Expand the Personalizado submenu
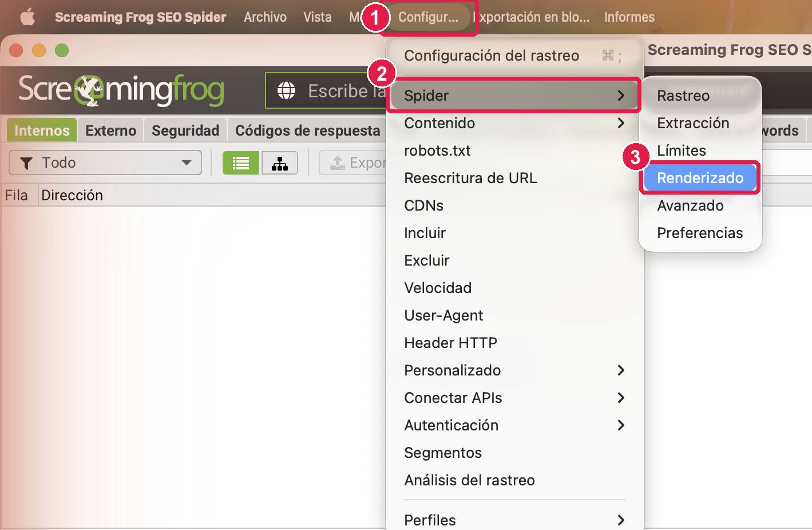The width and height of the screenshot is (812, 530). tap(514, 370)
